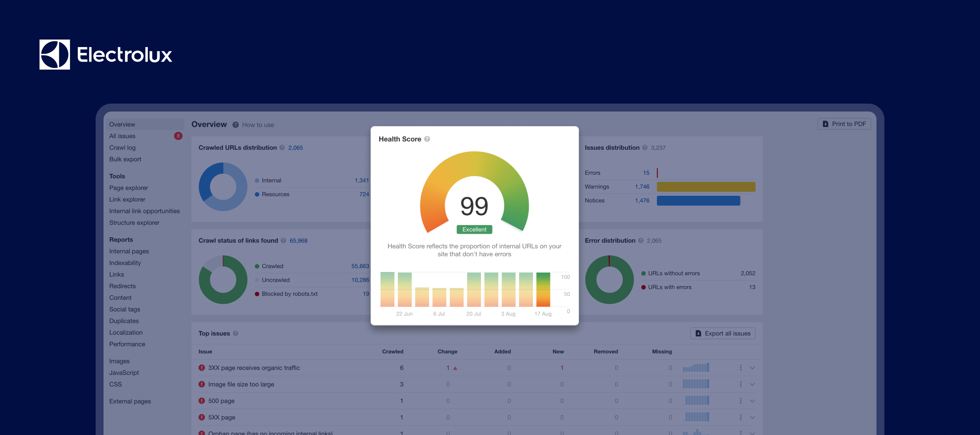980x435 pixels.
Task: Click the Health Score help icon
Action: 427,139
